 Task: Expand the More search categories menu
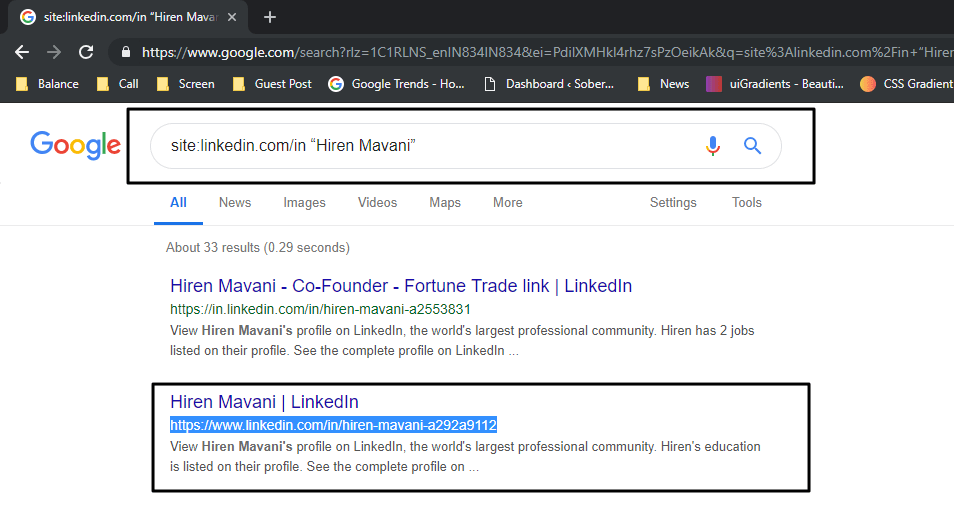point(507,203)
